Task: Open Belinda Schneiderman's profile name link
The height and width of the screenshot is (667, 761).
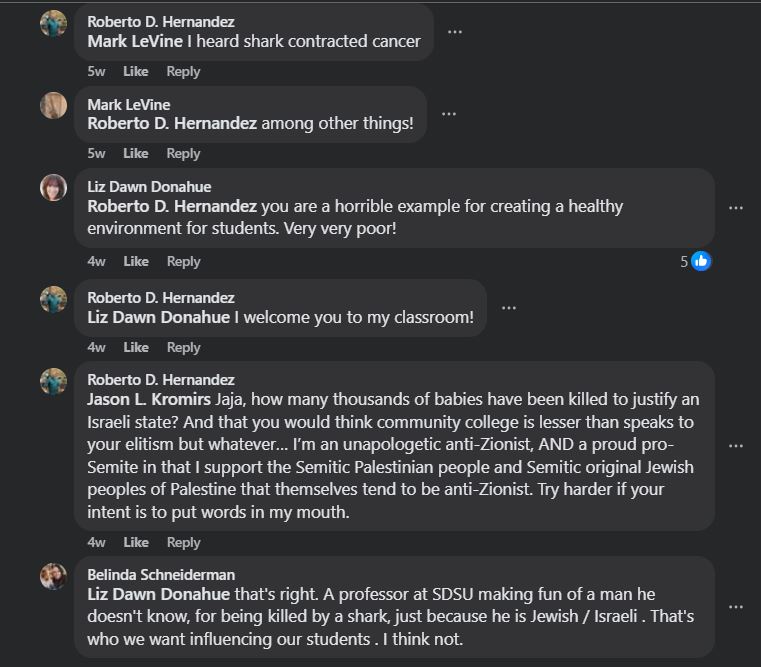Action: click(161, 574)
